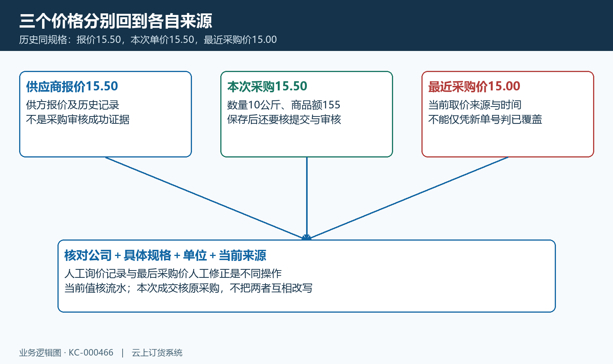
Task: Select the heading 供应商报价15.50
Action: click(x=72, y=87)
